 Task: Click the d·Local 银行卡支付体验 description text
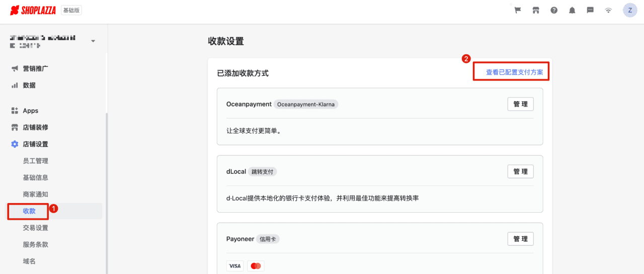[x=323, y=198]
